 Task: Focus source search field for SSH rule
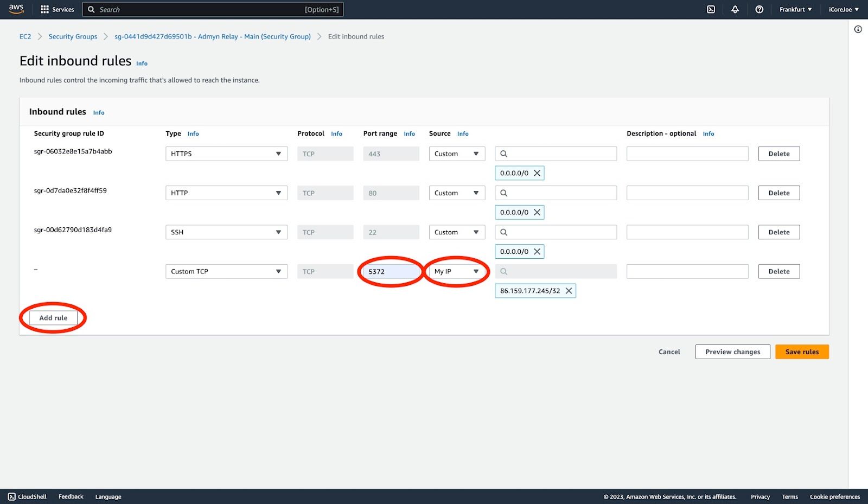(x=556, y=232)
